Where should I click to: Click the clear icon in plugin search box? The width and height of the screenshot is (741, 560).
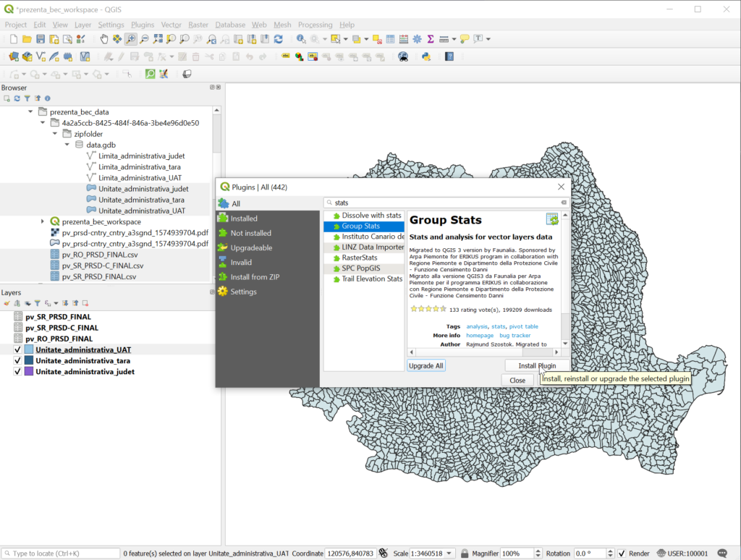pyautogui.click(x=564, y=203)
